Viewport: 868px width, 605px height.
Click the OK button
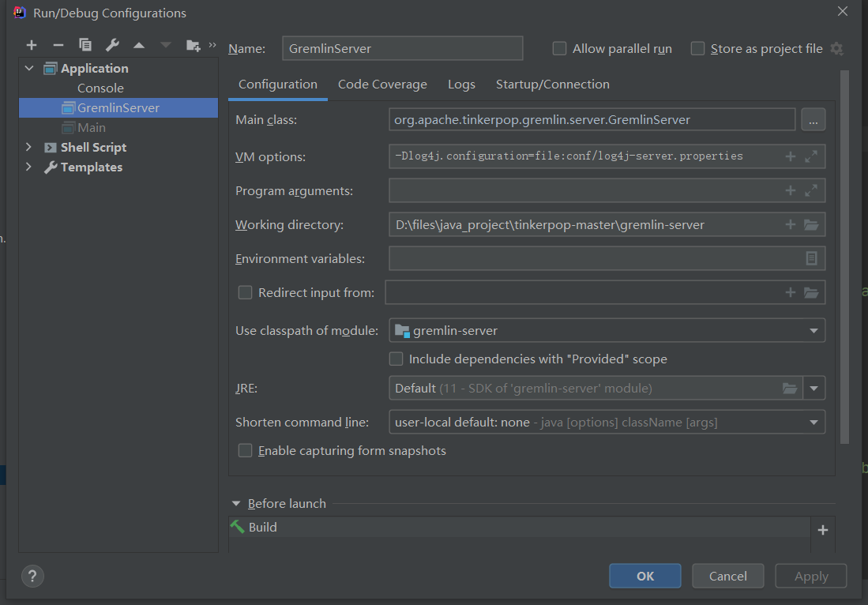pos(644,576)
